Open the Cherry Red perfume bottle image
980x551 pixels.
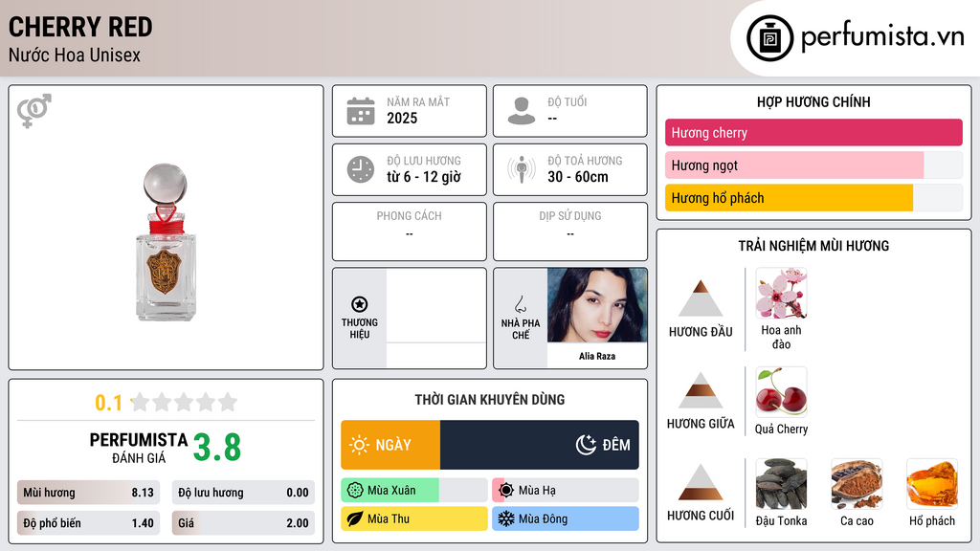[x=166, y=242]
